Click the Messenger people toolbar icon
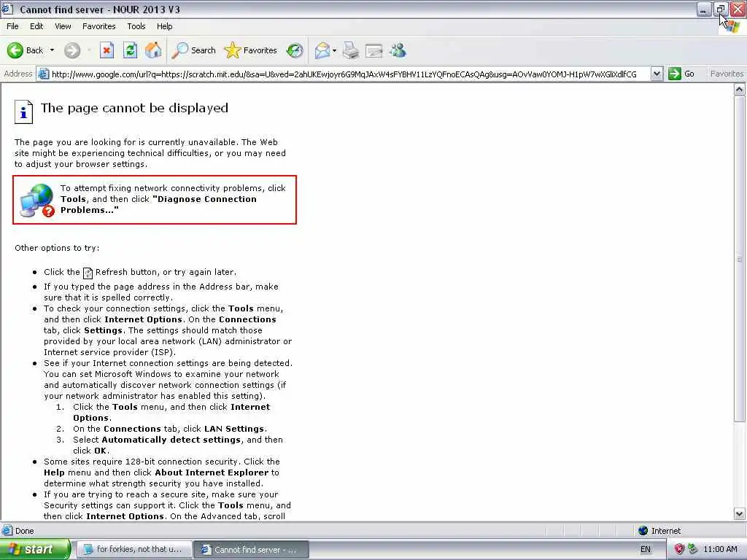This screenshot has width=747, height=560. (x=398, y=50)
